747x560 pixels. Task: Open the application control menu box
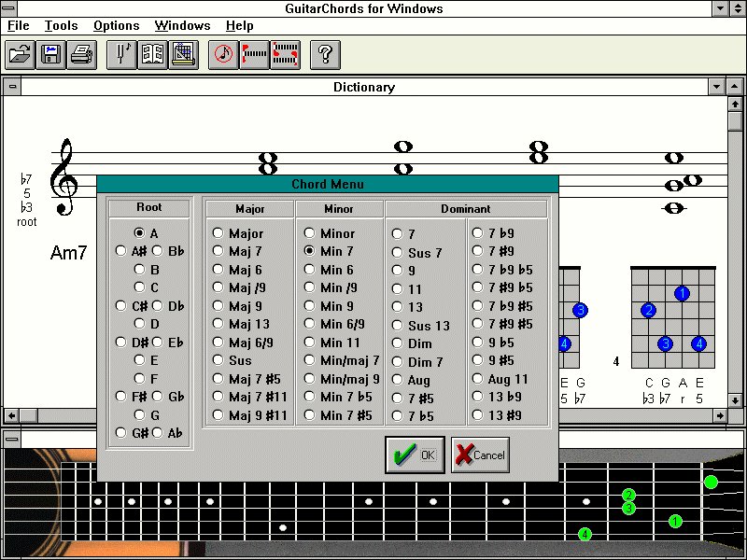click(x=9, y=8)
